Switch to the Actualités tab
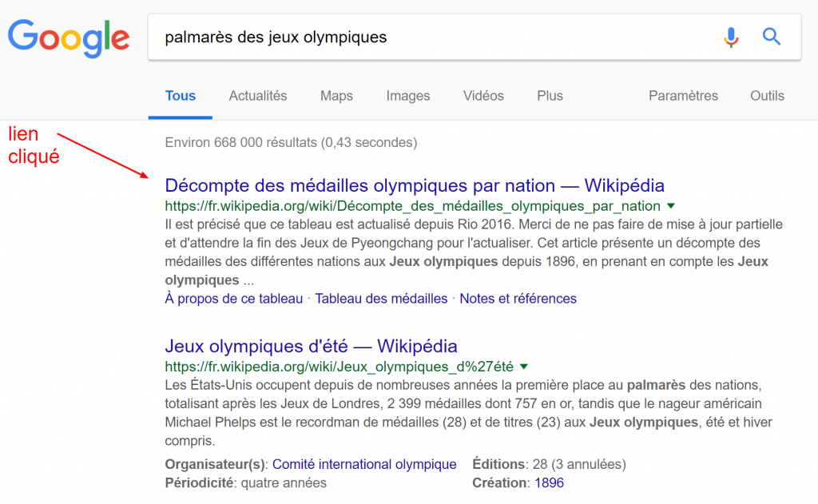 258,96
